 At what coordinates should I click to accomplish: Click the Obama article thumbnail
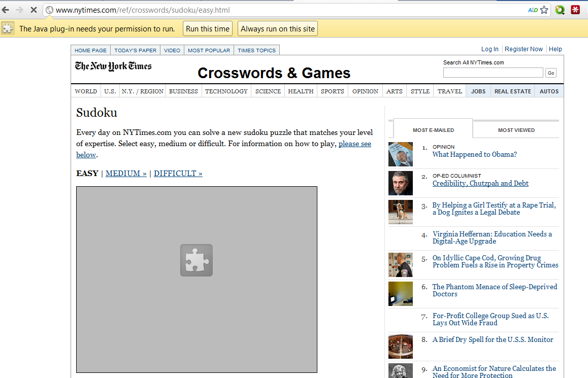click(401, 154)
